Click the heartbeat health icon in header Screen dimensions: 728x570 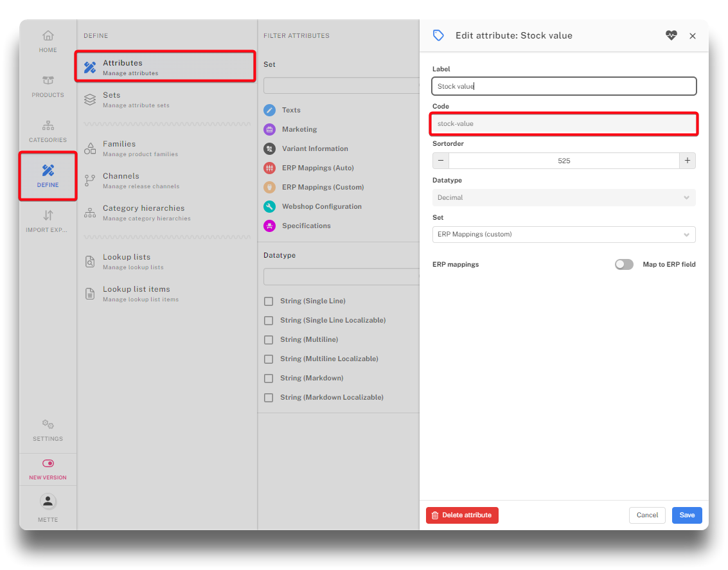point(671,36)
